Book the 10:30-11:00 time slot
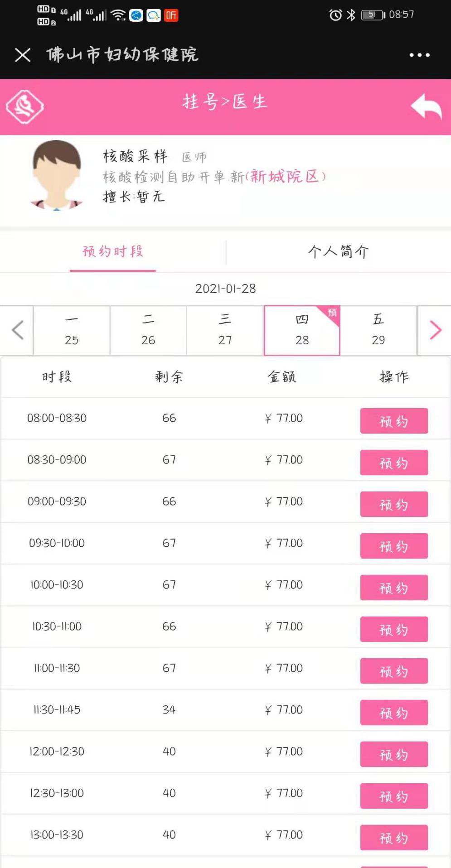Viewport: 451px width, 868px height. click(x=393, y=629)
